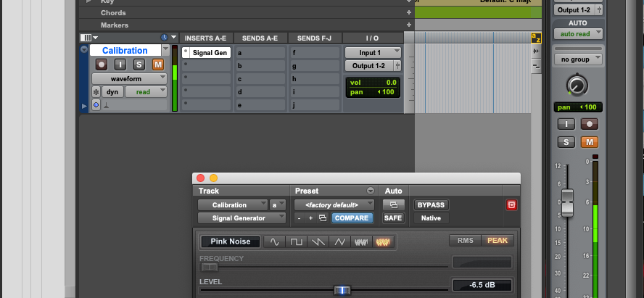Click the tab-to-transients arrows icon
The image size is (644, 298).
[x=536, y=51]
